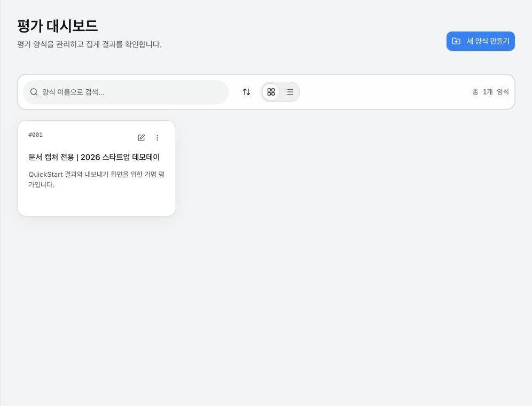This screenshot has width=532, height=406.
Task: Click the QuickStart description text on card
Action: [96, 179]
